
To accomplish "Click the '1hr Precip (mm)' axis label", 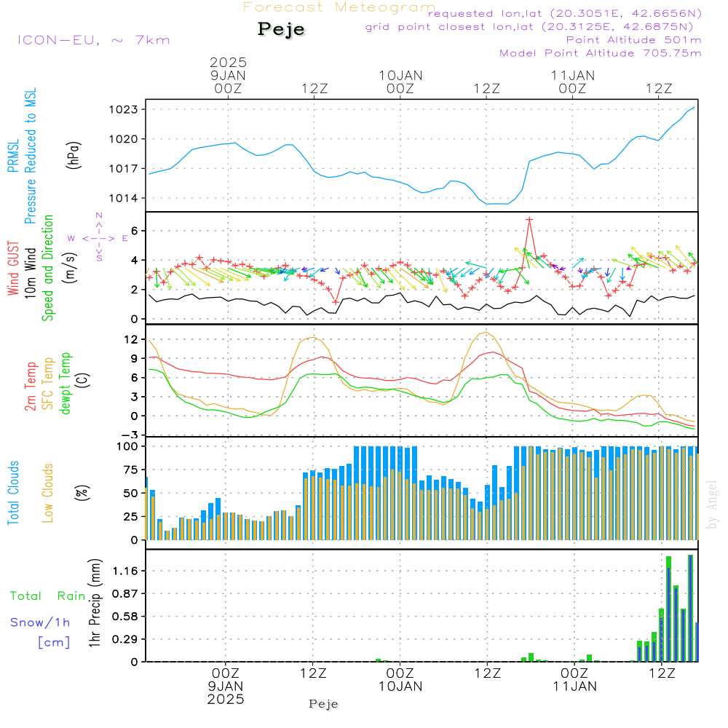I will [x=95, y=603].
